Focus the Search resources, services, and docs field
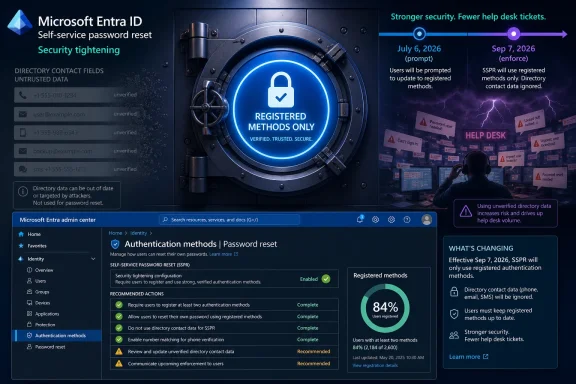Screen dimensions: 576x384 click(230, 220)
